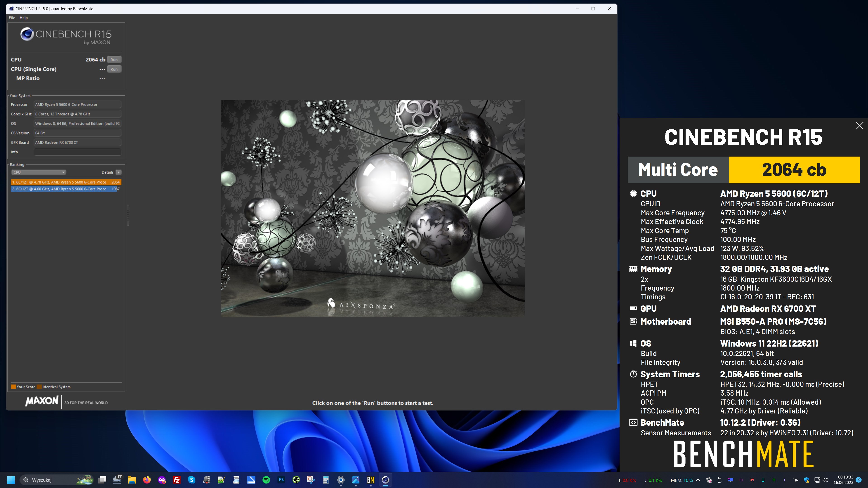Open the Ranking CPU dropdown
The width and height of the screenshot is (868, 488).
click(x=38, y=172)
